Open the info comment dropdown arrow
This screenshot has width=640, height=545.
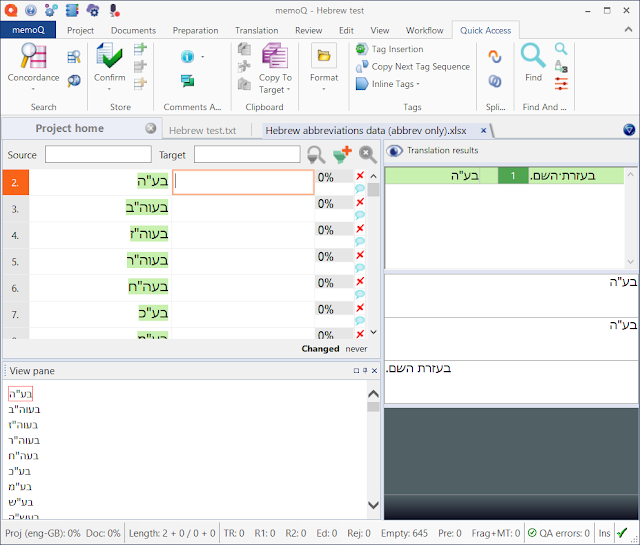tap(202, 57)
